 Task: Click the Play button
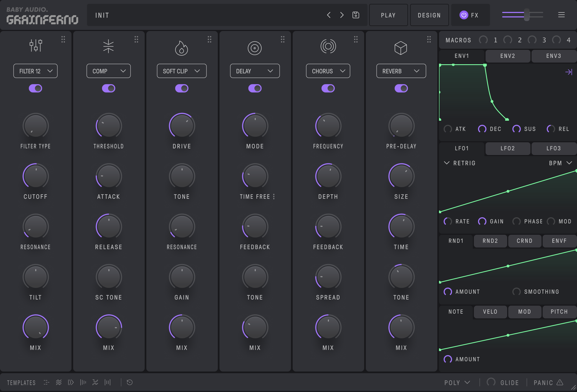[x=388, y=15]
